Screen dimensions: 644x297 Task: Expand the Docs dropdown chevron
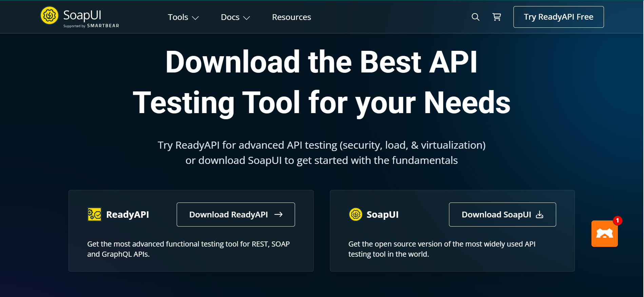[x=247, y=18]
